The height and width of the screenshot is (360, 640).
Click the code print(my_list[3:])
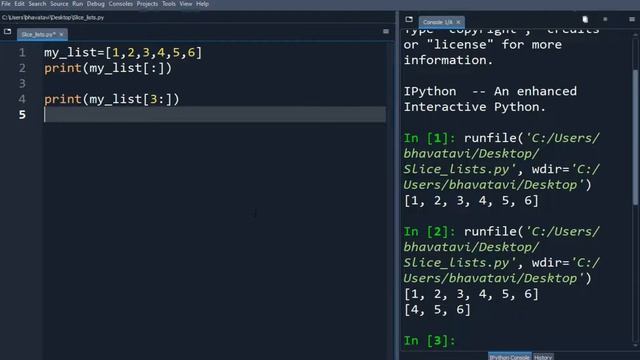coord(111,99)
